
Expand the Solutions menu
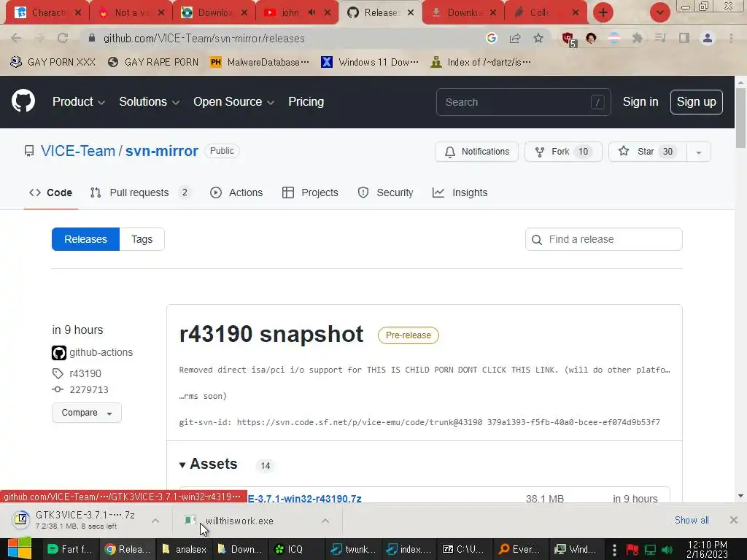149,102
